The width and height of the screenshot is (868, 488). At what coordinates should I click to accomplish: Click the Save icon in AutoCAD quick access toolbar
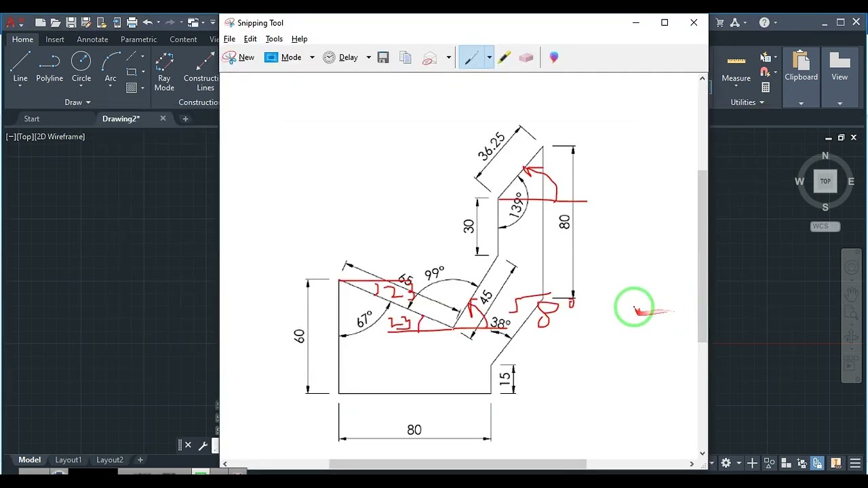pyautogui.click(x=71, y=22)
